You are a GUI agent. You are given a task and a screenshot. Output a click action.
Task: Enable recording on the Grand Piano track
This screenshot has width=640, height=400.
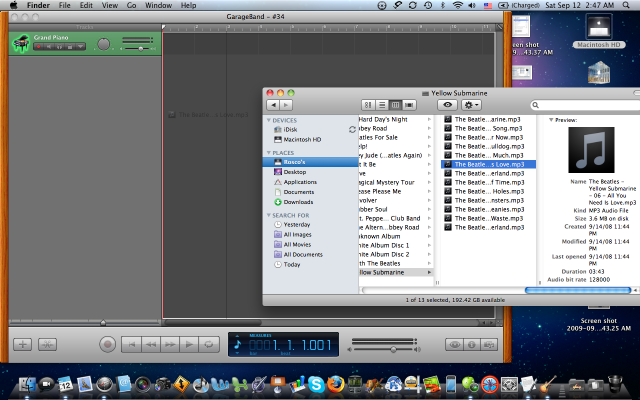(x=39, y=47)
